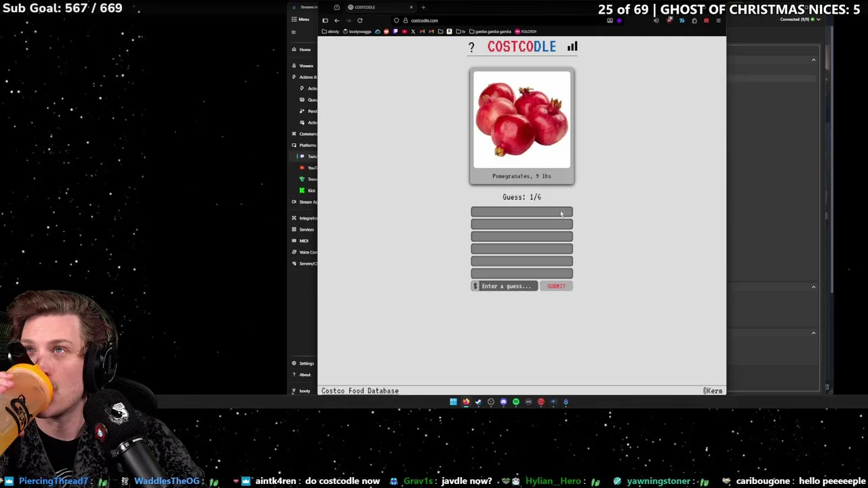Screen dimensions: 868x488
Task: Select YouTube platform in Streamer.bot sidebar
Action: pyautogui.click(x=309, y=167)
